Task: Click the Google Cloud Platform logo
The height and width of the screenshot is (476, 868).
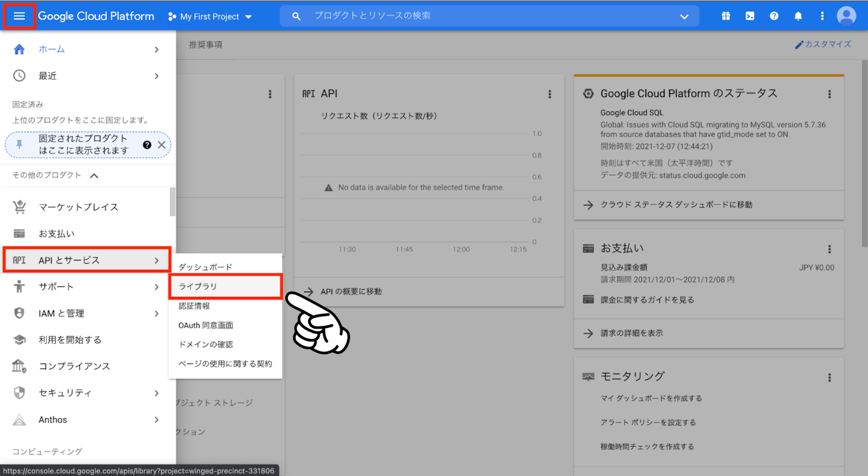Action: point(96,16)
